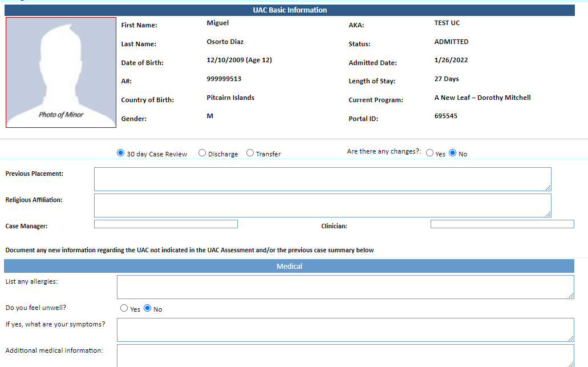Click the symptoms description text area
588x367 pixels.
tap(345, 330)
